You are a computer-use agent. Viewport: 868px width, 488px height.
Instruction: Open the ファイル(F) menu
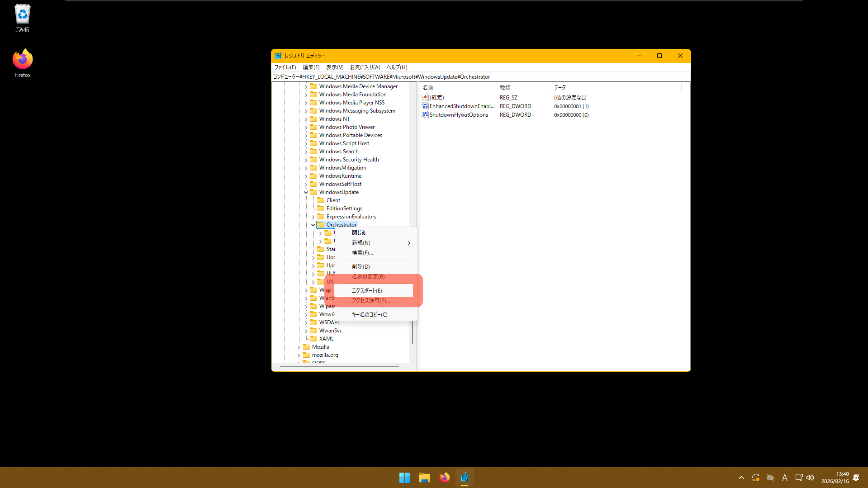(285, 67)
